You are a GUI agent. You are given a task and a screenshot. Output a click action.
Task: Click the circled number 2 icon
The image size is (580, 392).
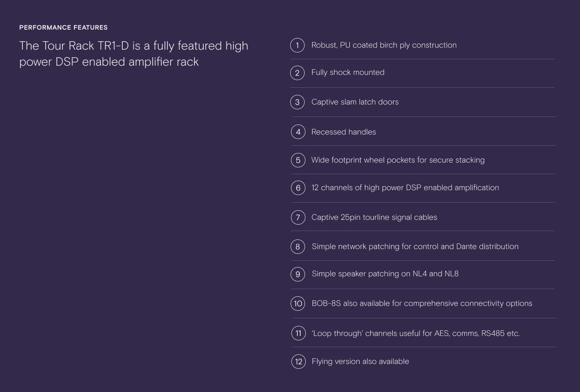tap(297, 73)
